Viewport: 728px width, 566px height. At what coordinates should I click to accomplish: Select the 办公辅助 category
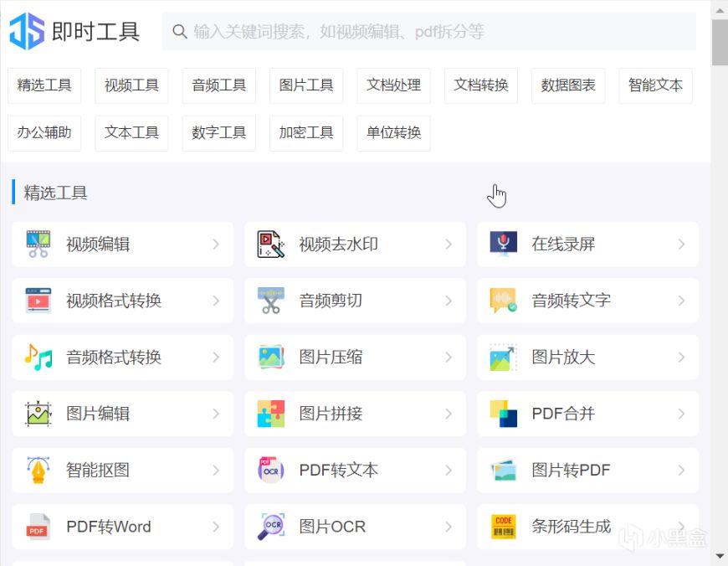[x=44, y=133]
